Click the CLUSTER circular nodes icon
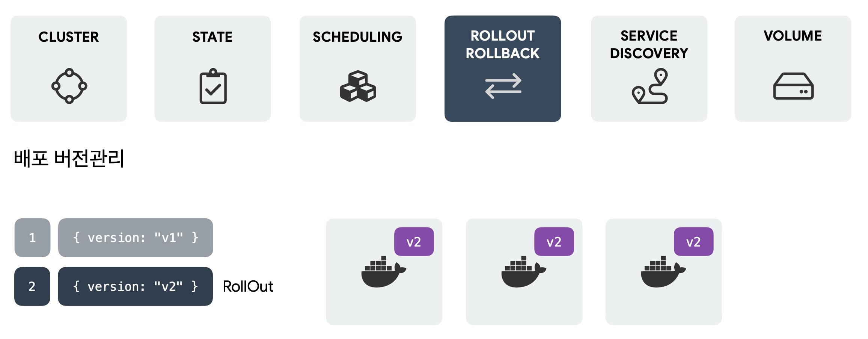This screenshot has height=339, width=868. point(69,86)
